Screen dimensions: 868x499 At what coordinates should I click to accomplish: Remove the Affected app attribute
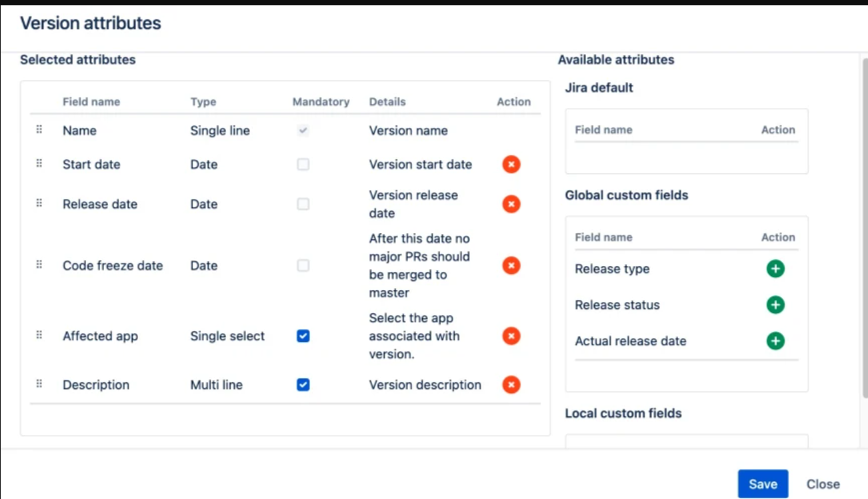point(511,336)
